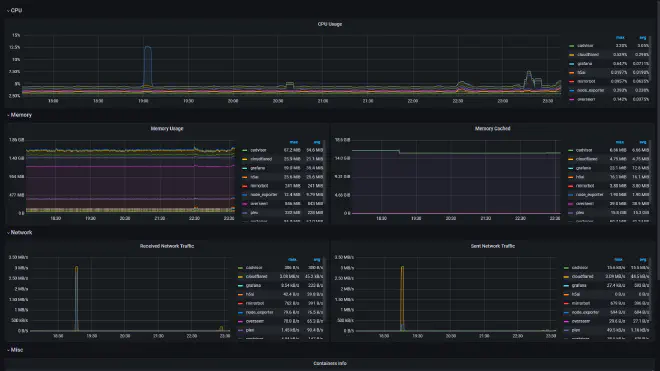Sort Memory Cached legend by max
Screen dimensions: 660x371
pos(620,142)
